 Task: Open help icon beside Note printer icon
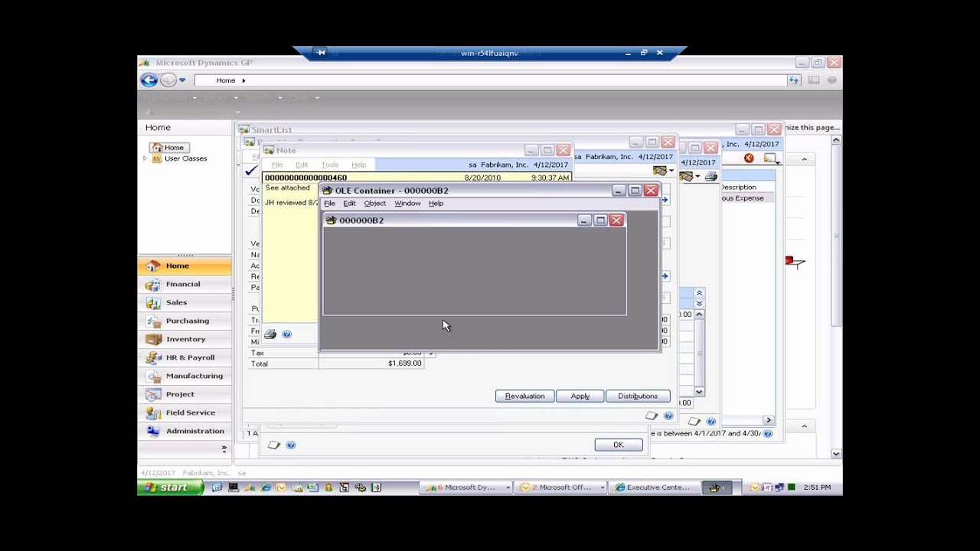click(286, 334)
